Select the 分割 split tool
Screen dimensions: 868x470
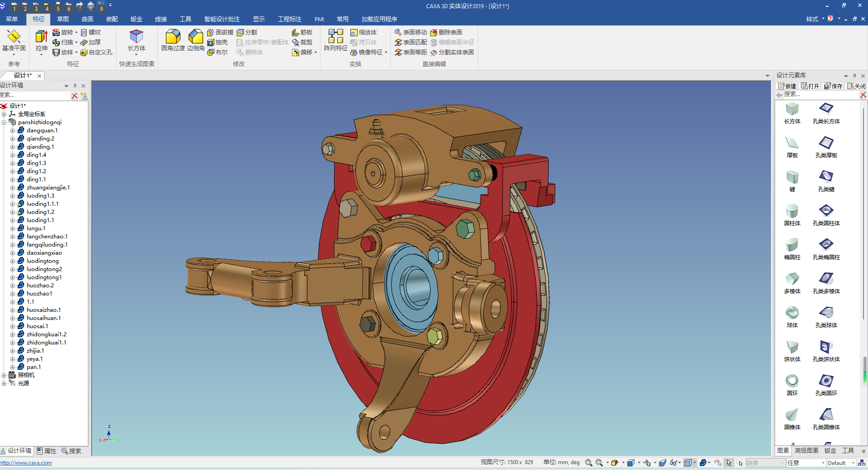coord(247,32)
